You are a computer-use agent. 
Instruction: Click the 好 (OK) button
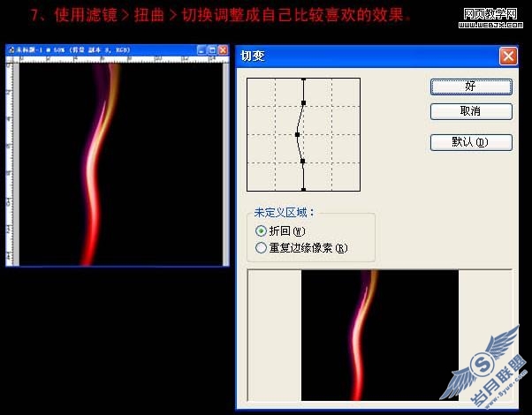[471, 87]
